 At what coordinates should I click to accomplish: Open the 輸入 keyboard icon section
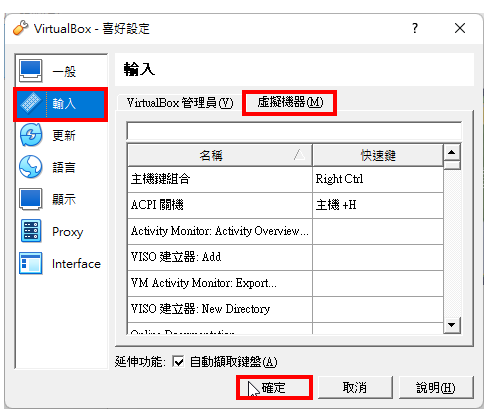coord(30,103)
